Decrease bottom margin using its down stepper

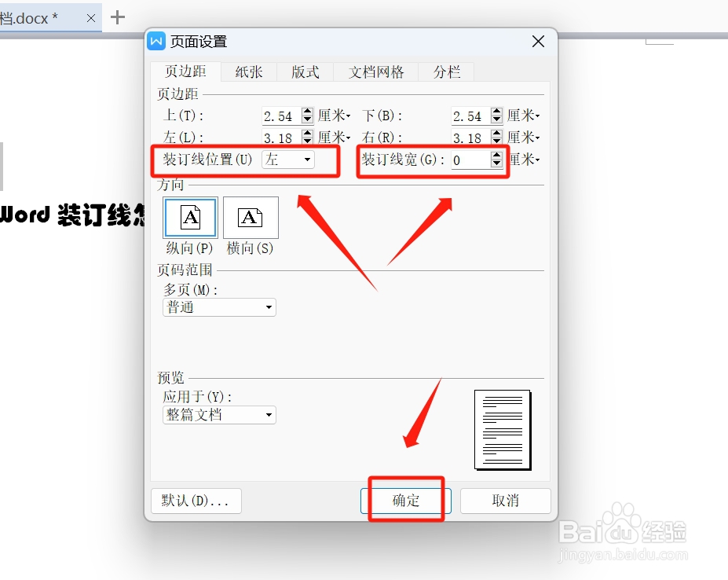click(496, 119)
